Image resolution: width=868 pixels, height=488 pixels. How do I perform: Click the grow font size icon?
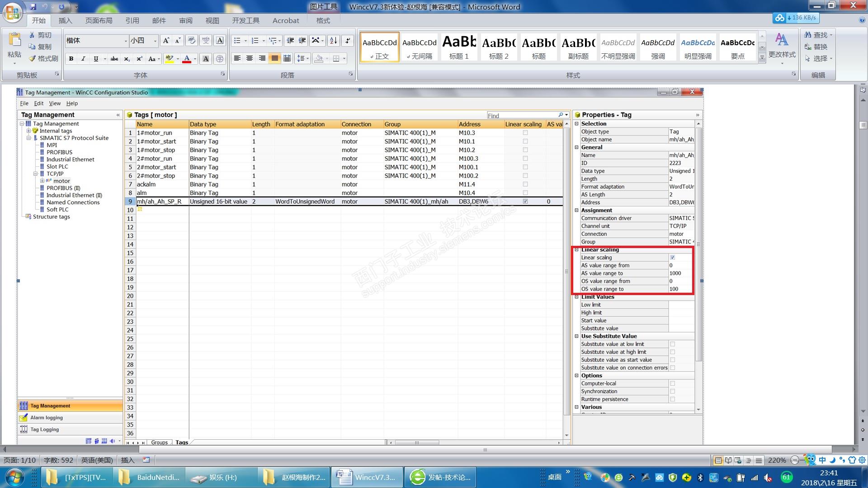tap(166, 41)
